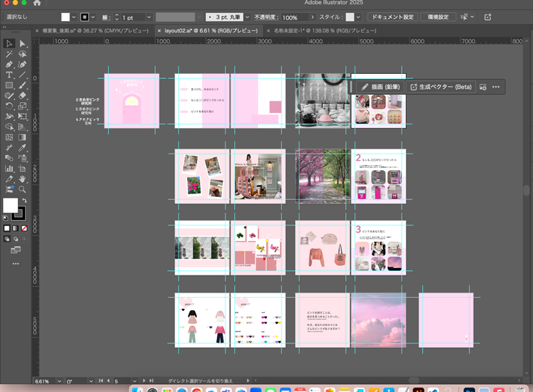Choose the Type tool
This screenshot has height=392, width=533.
point(9,75)
